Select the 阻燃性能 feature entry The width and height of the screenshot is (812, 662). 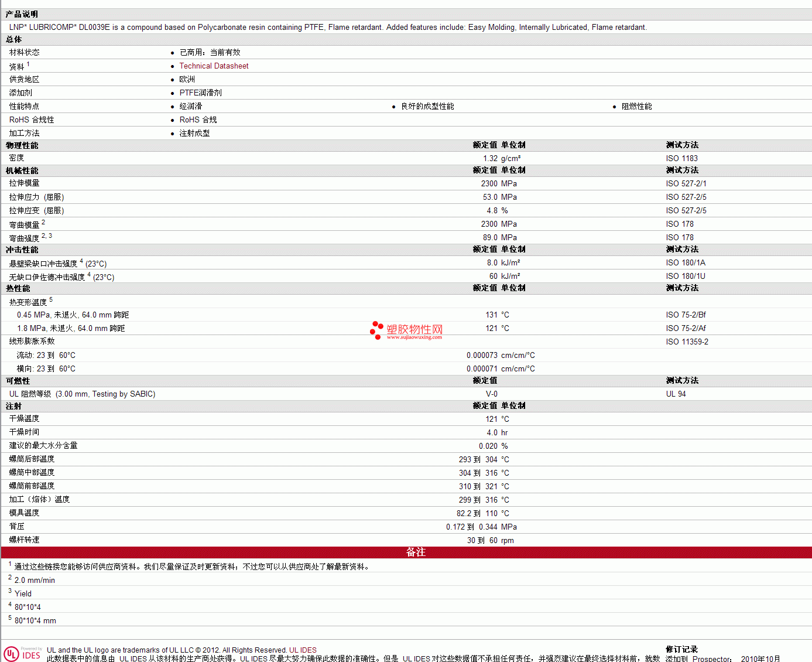pyautogui.click(x=637, y=107)
